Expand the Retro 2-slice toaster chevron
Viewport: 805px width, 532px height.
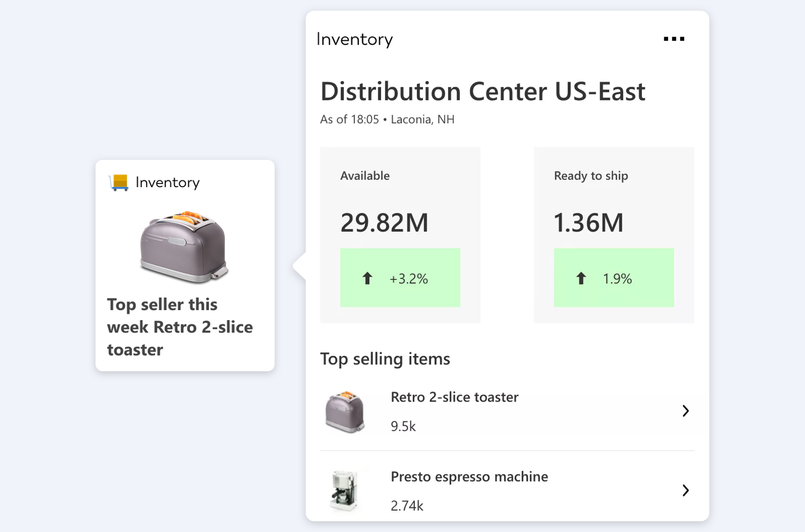tap(685, 411)
